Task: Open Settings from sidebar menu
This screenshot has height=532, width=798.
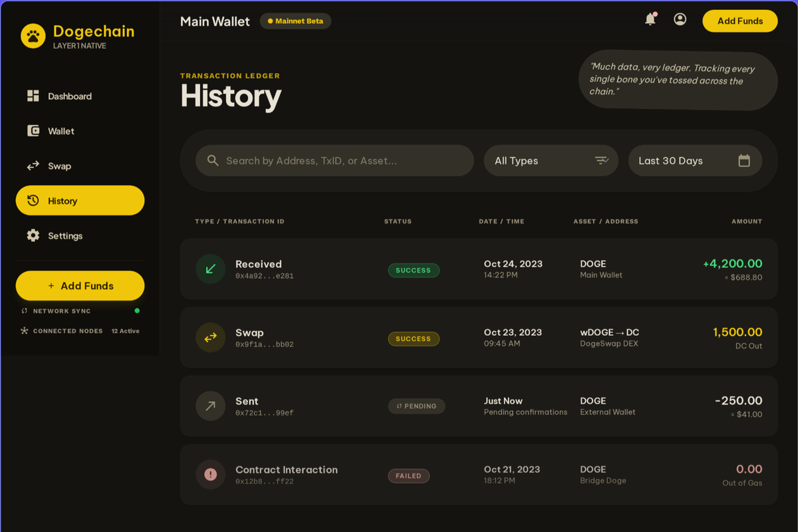Action: pos(80,235)
